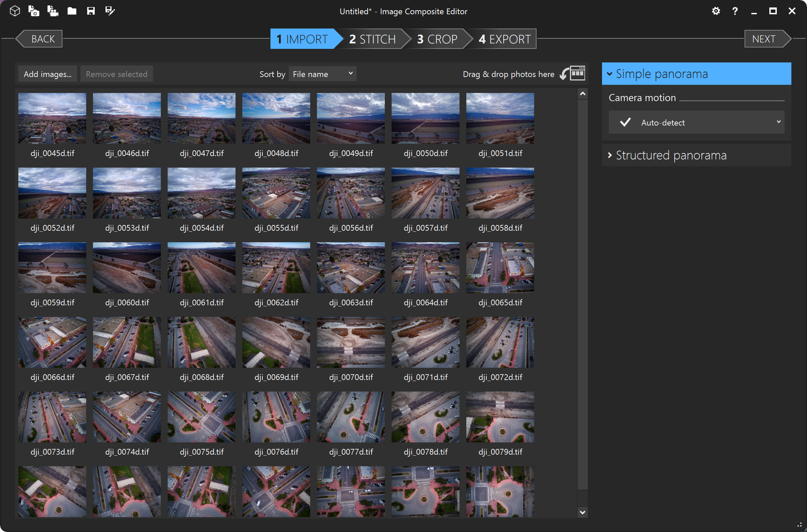Viewport: 807px width, 532px height.
Task: Select thumbnail dji_0055d.tif
Action: 276,193
